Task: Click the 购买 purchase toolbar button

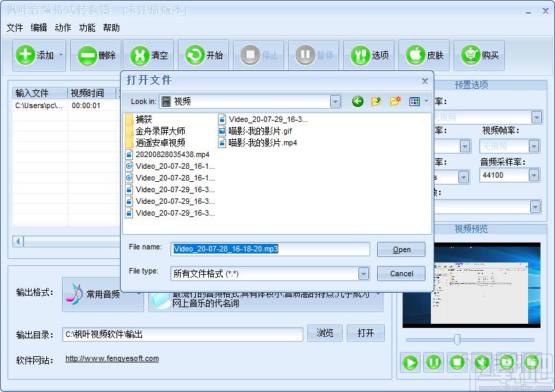Action: [479, 55]
